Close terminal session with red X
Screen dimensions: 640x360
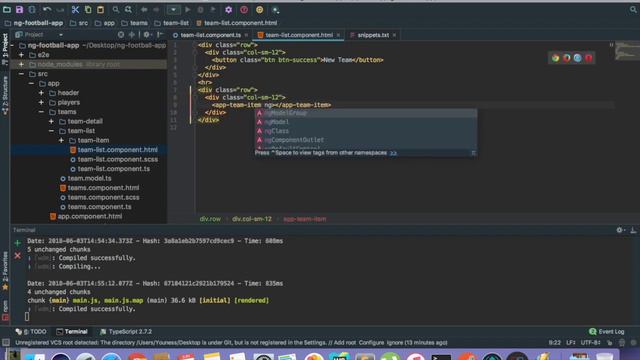click(18, 256)
